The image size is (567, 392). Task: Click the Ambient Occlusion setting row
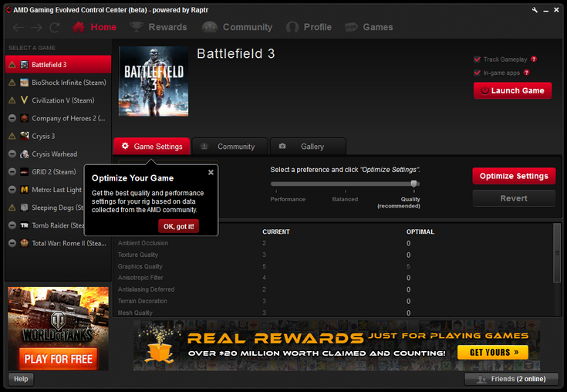(334, 243)
